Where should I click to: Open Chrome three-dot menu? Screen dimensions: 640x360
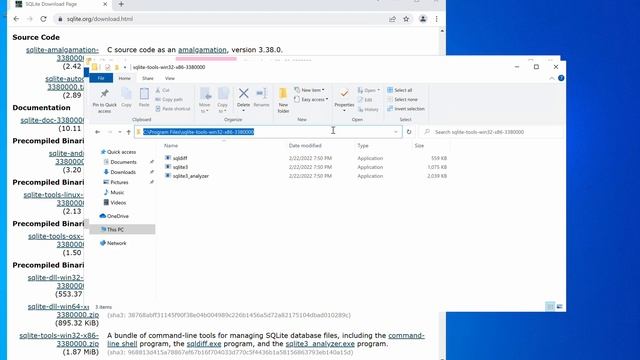(436, 19)
